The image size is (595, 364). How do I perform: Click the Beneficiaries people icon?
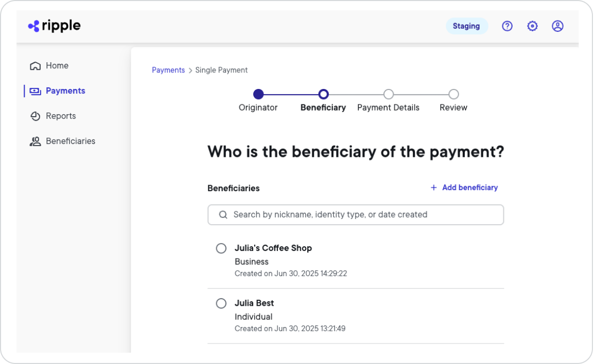point(35,141)
